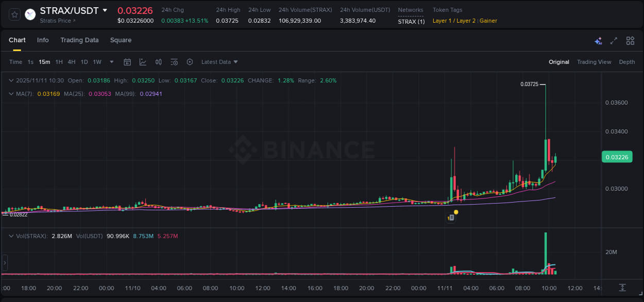Open the chart layout widgets icon
Screen dimensions: 644x302
pos(630,40)
